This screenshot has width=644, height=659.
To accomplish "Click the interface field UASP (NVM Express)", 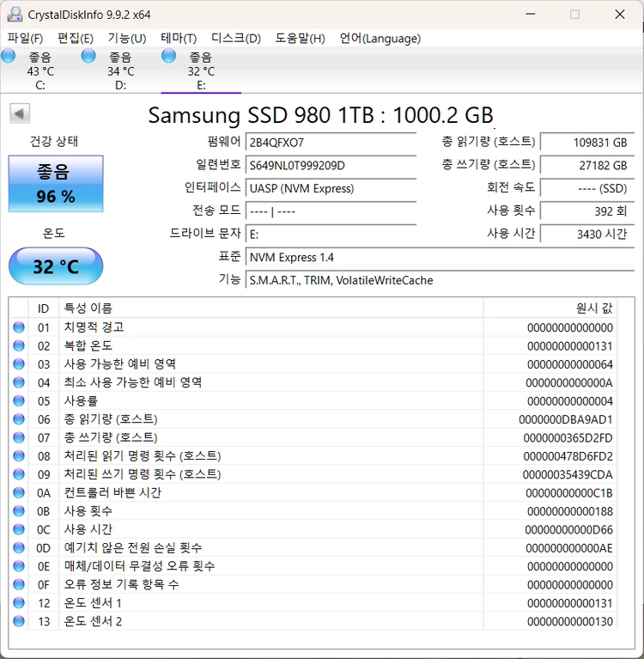I will tap(331, 188).
